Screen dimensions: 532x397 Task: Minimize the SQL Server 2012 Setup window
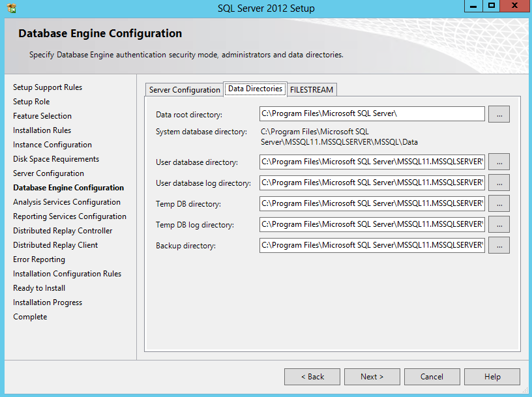click(473, 6)
